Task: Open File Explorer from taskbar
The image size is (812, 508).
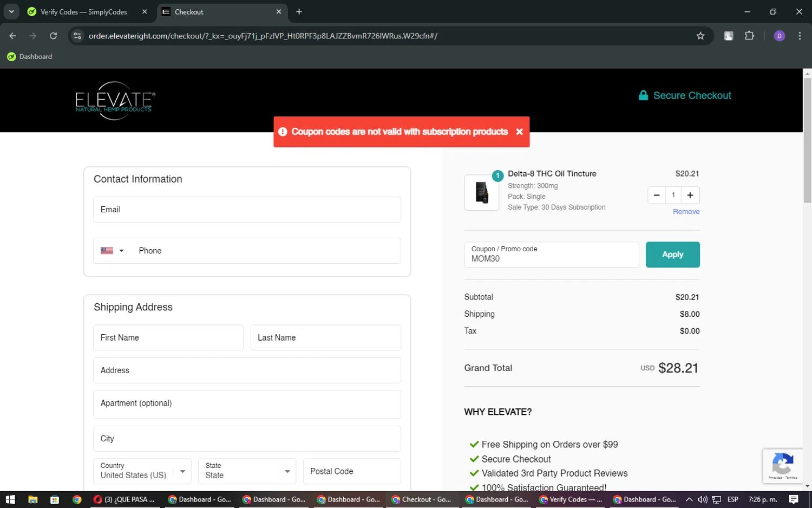Action: 32,499
